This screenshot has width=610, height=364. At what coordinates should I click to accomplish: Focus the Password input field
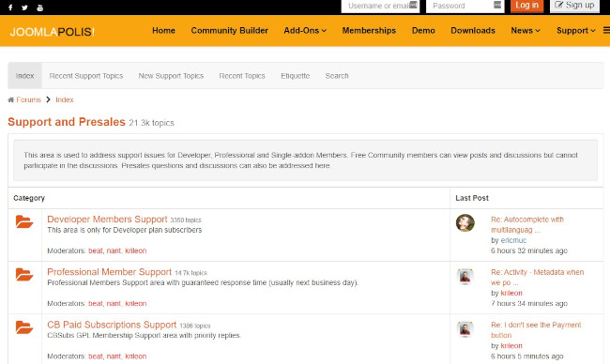pos(465,6)
